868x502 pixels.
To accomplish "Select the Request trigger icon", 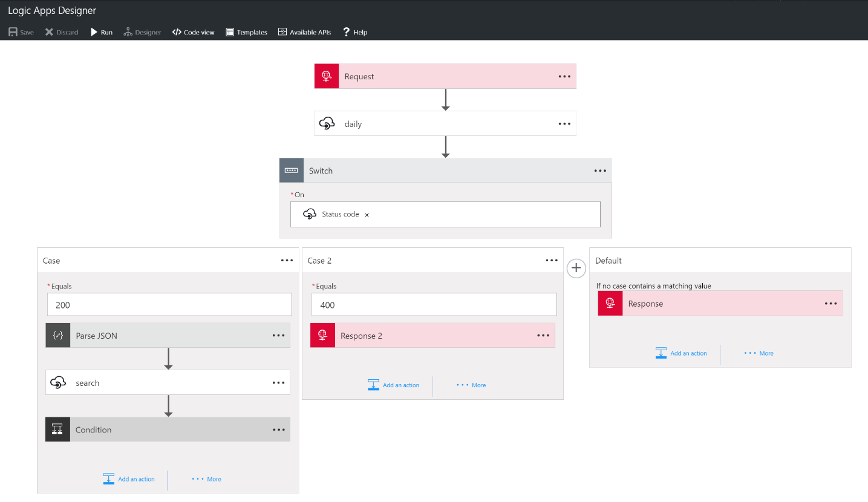I will pos(326,76).
